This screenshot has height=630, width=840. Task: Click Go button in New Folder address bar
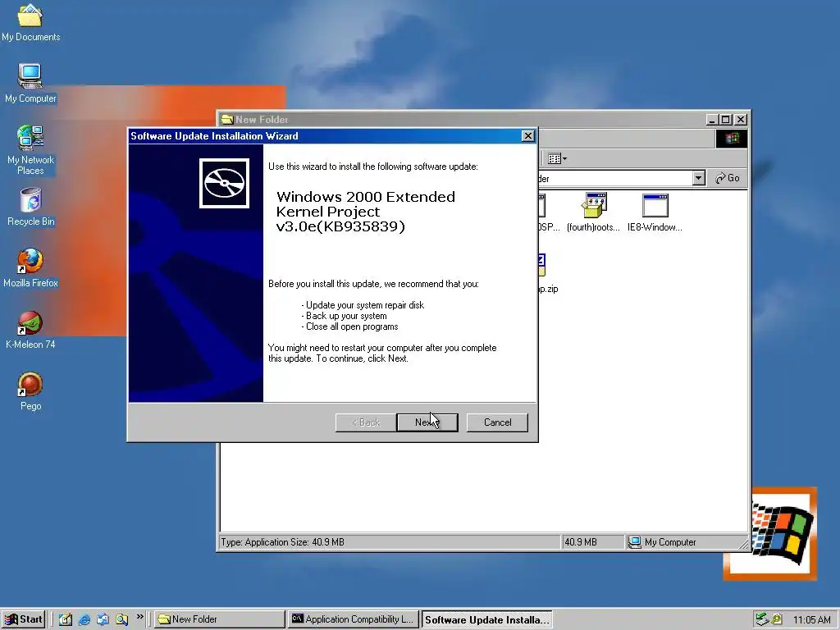coord(728,178)
